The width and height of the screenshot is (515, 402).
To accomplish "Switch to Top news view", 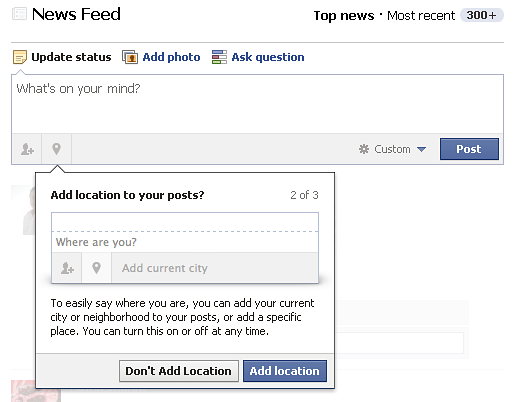I will coord(344,16).
